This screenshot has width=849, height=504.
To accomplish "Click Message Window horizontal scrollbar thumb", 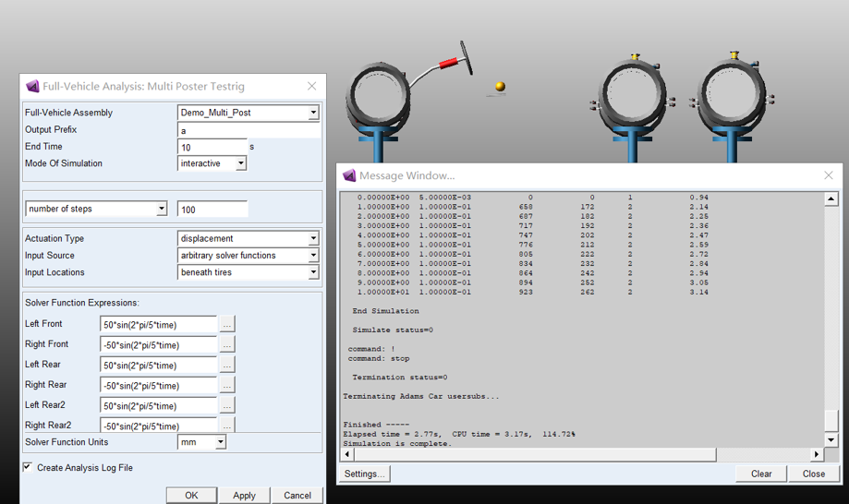I will click(534, 454).
